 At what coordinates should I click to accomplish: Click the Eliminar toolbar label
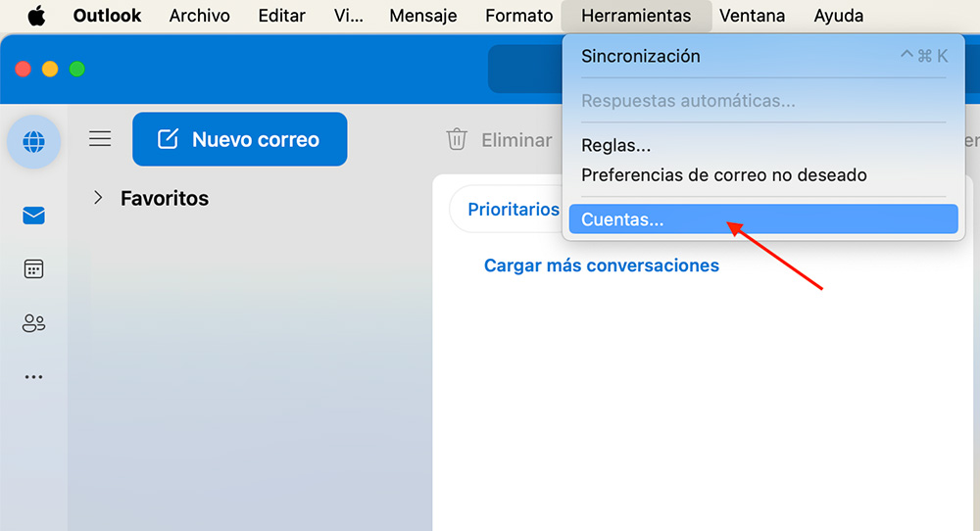[x=516, y=140]
